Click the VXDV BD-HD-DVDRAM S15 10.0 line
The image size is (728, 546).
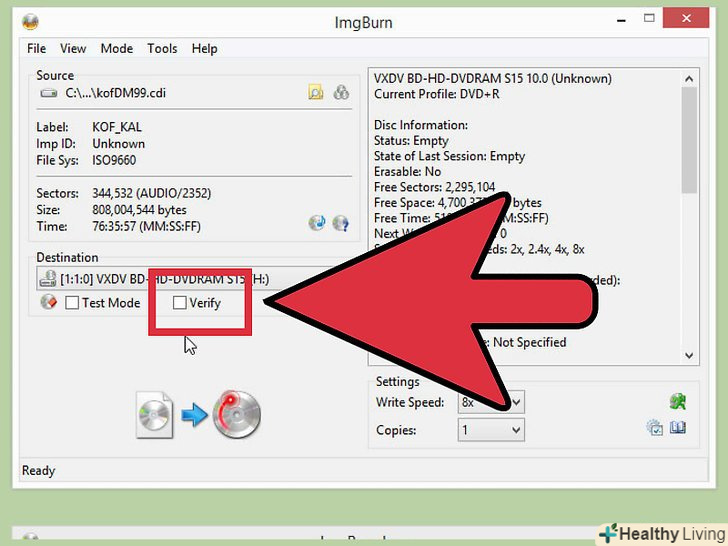pos(493,78)
